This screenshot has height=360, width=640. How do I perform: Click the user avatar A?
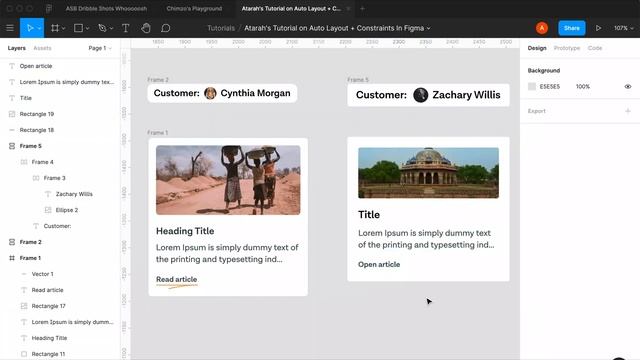542,28
